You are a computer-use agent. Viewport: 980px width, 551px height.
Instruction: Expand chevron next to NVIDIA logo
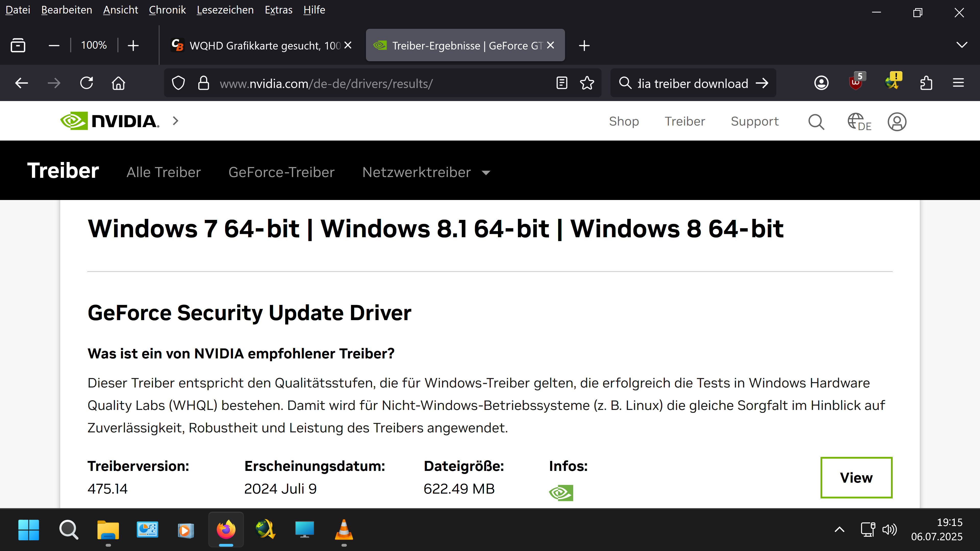pos(175,121)
